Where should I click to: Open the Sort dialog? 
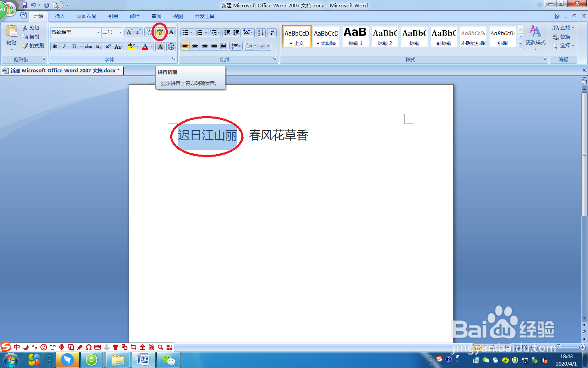click(x=262, y=32)
